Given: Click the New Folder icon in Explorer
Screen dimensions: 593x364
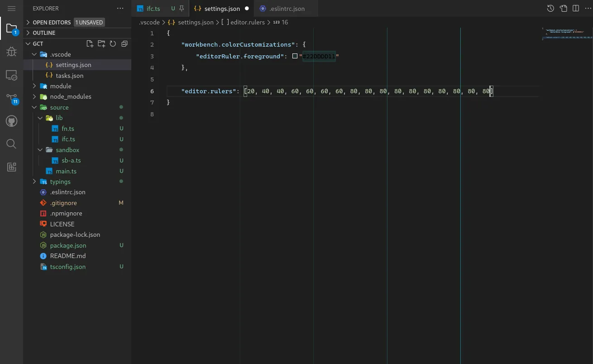Looking at the screenshot, I should (x=101, y=44).
